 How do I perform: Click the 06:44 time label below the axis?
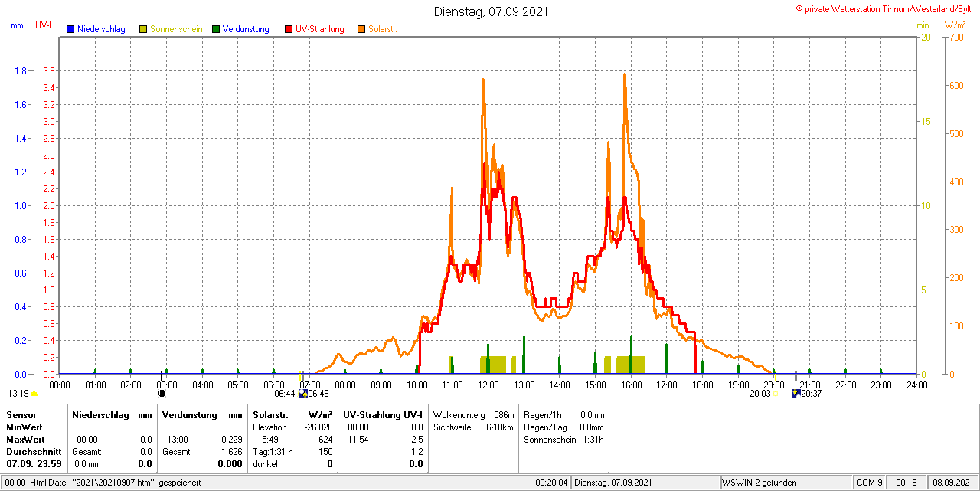point(285,394)
